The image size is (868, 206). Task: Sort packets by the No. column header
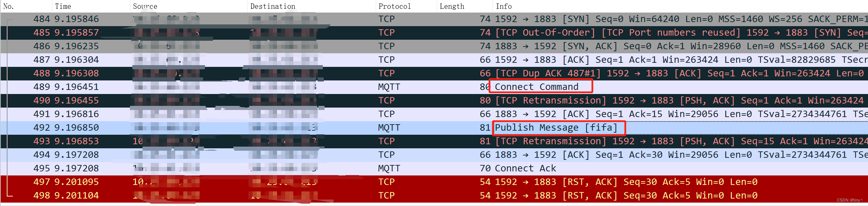click(8, 6)
